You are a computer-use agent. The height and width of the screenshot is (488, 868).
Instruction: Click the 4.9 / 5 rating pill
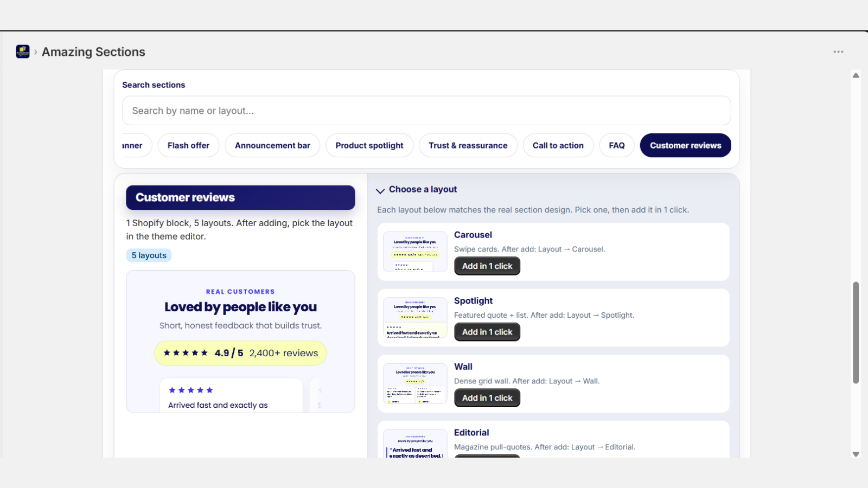coord(240,353)
